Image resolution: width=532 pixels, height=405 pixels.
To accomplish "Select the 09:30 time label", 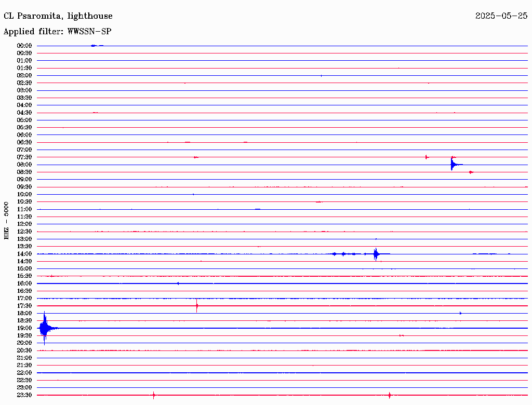I will point(24,187).
